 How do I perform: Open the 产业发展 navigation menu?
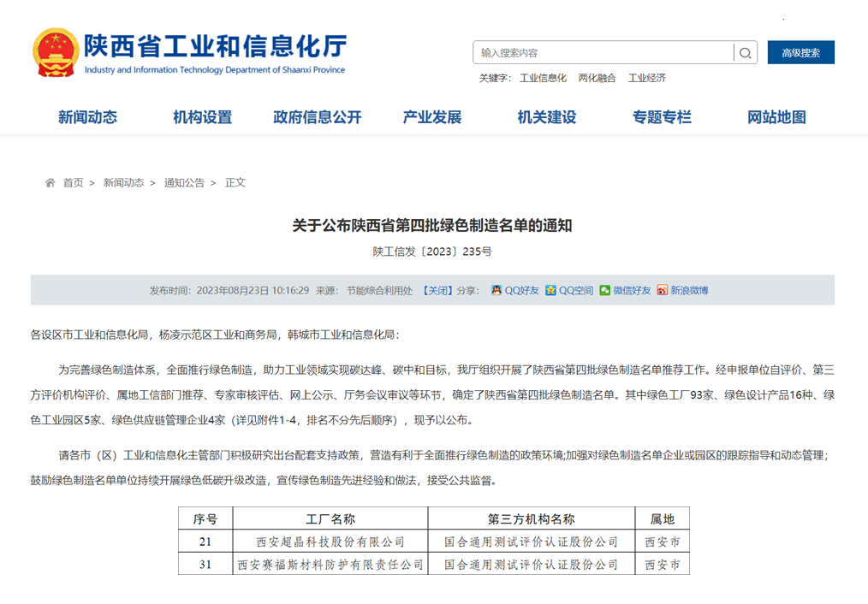click(x=432, y=118)
